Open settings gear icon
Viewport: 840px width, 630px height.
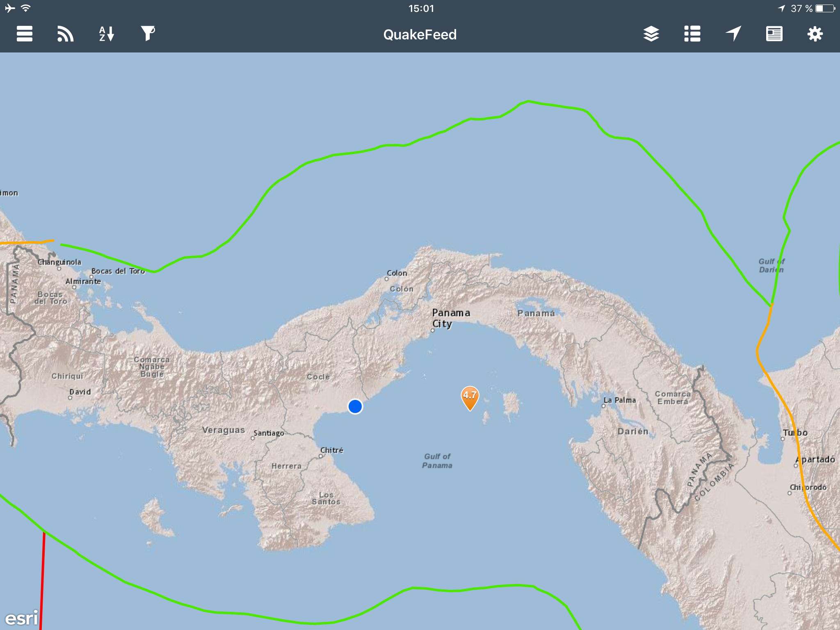tap(815, 34)
